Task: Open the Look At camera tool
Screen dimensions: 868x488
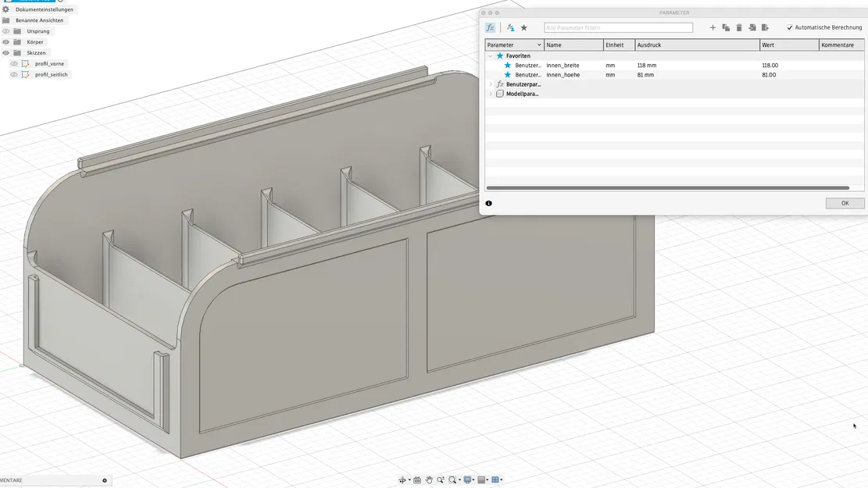Action: [416, 480]
